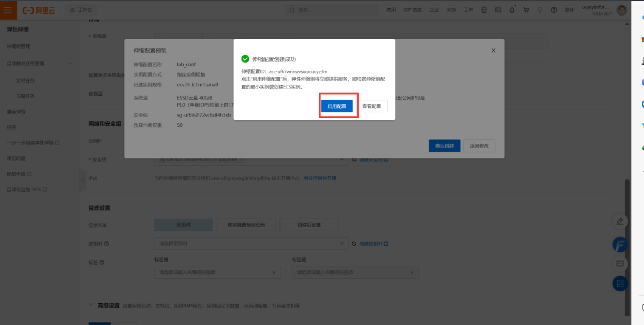
Task: Click 返回修改 in preview dialog
Action: (479, 146)
